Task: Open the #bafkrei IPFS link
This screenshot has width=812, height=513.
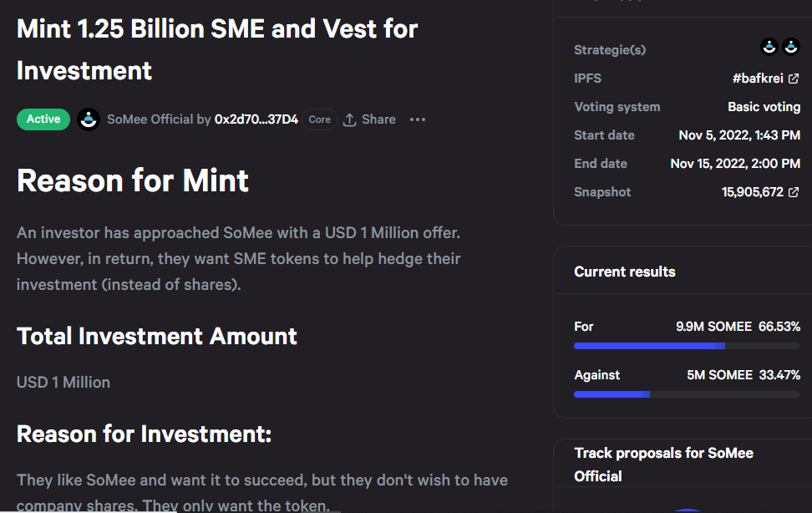Action: coord(758,79)
